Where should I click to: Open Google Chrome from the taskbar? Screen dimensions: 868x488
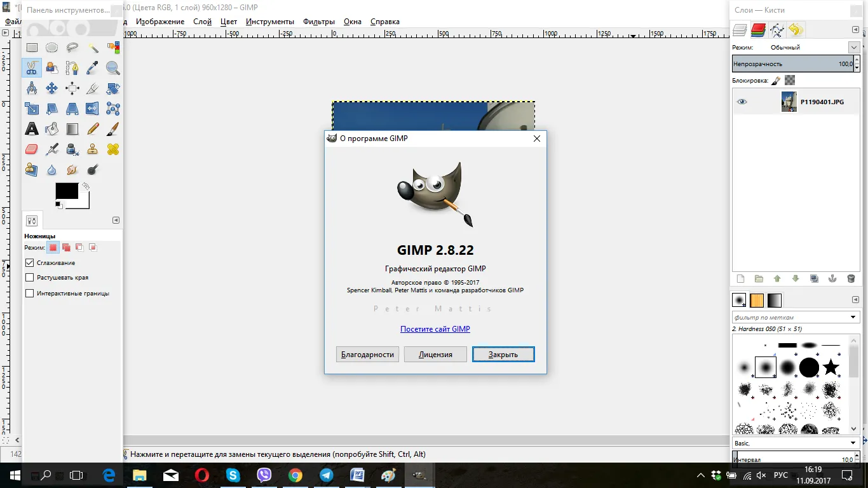(x=295, y=475)
